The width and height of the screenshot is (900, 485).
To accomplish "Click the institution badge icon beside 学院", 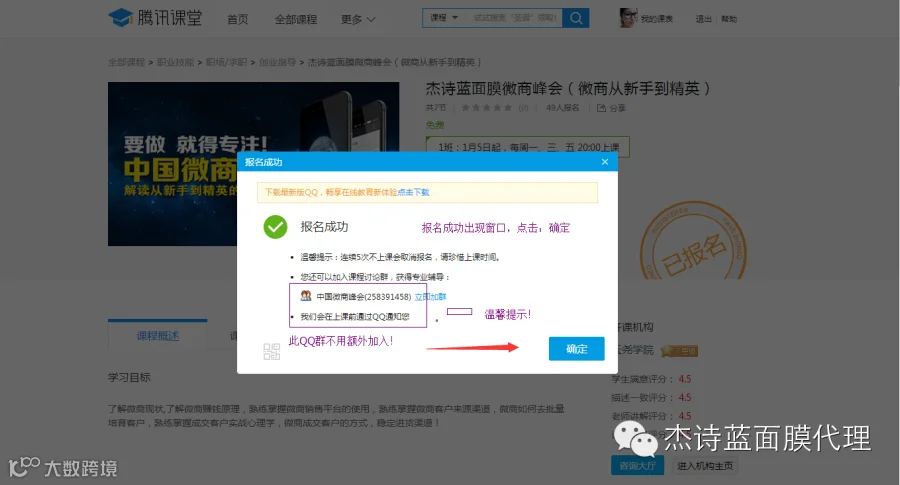I will pos(679,351).
